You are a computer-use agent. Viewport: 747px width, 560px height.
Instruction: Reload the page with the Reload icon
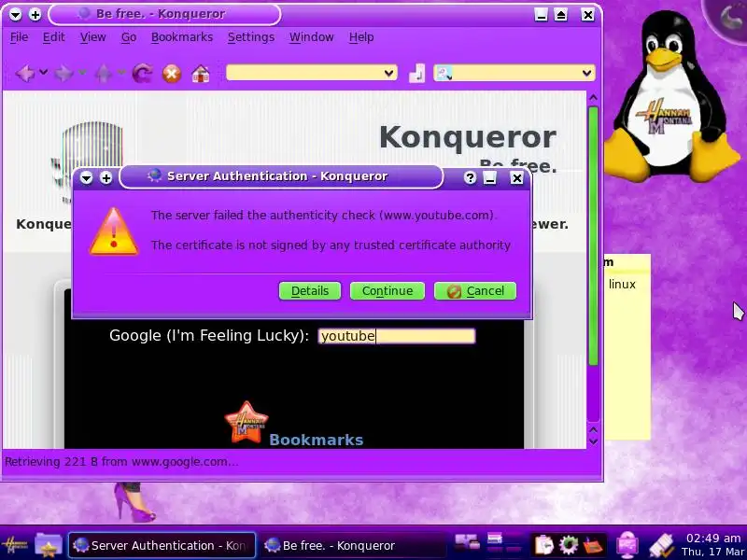point(143,74)
